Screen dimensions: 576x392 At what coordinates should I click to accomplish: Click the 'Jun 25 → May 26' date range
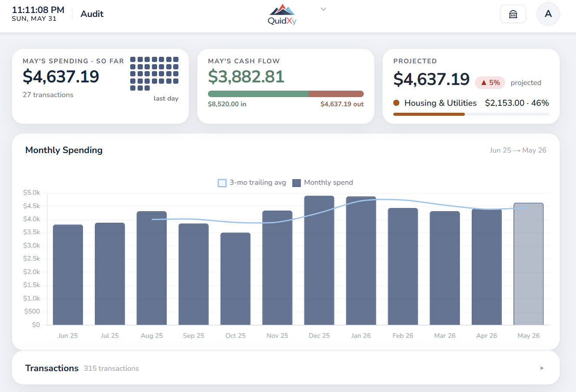click(518, 150)
